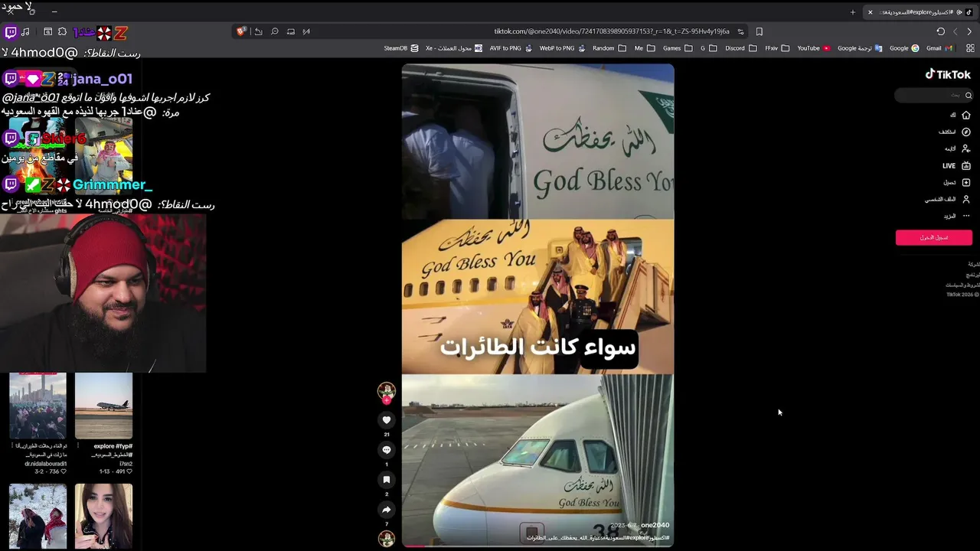Viewport: 980px width, 551px height.
Task: Click the search magnifier icon in TikTok
Action: click(x=969, y=95)
